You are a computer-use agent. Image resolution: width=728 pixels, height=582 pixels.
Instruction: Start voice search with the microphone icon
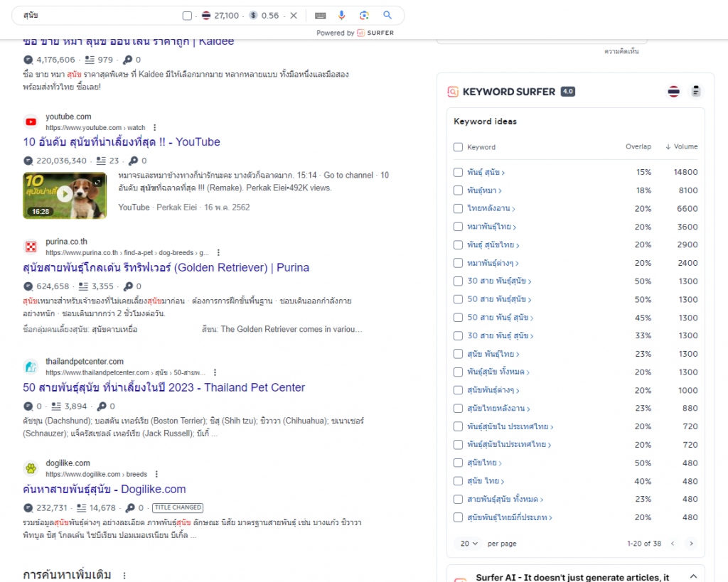click(x=342, y=16)
